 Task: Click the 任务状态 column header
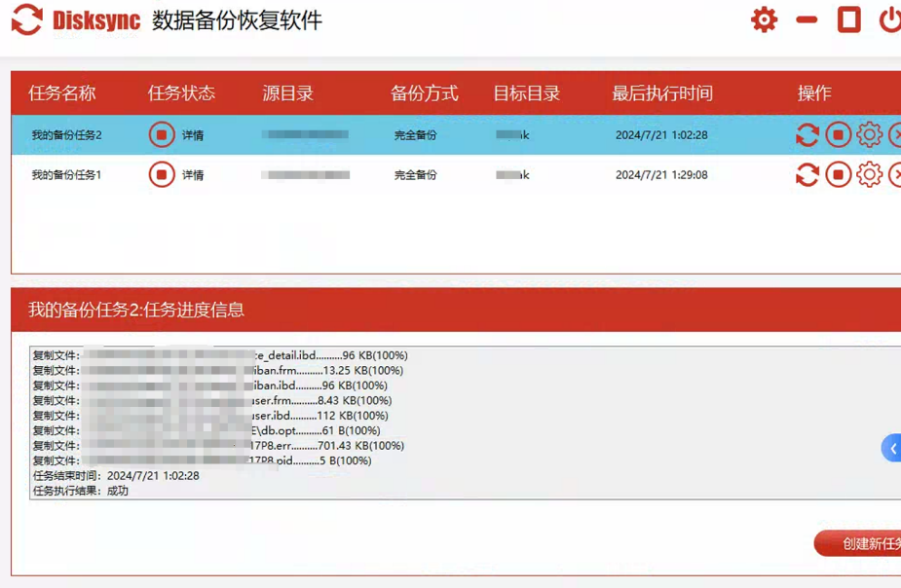click(181, 93)
